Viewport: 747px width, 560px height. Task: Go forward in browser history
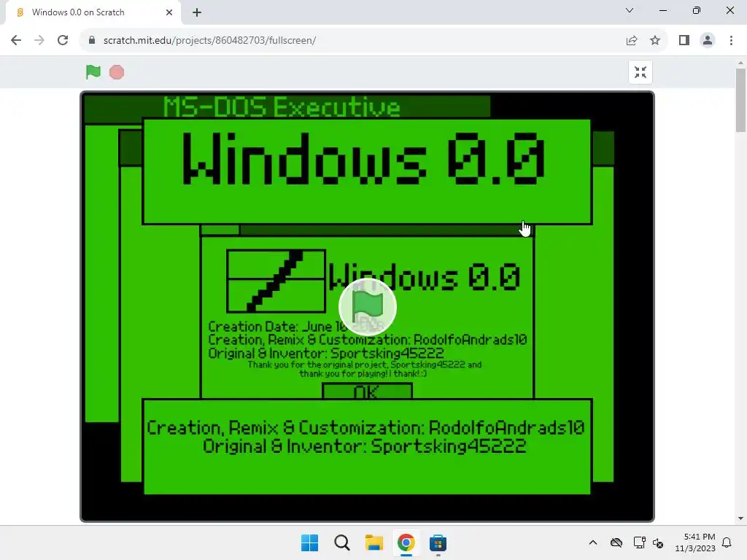pyautogui.click(x=39, y=41)
